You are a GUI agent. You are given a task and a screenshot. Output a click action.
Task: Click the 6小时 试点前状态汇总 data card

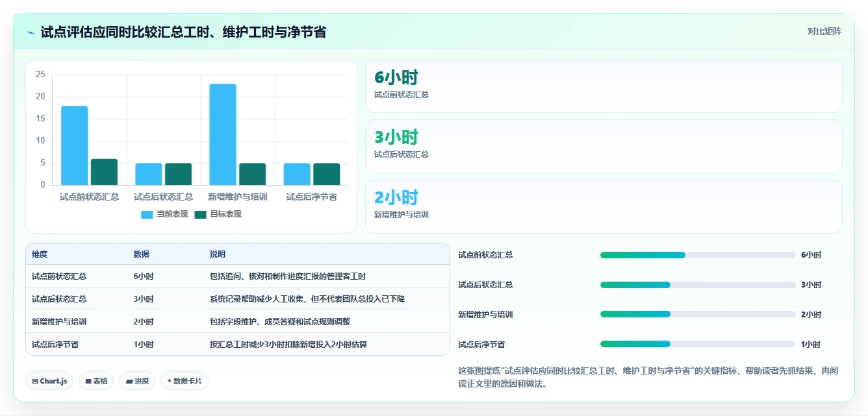tap(604, 86)
